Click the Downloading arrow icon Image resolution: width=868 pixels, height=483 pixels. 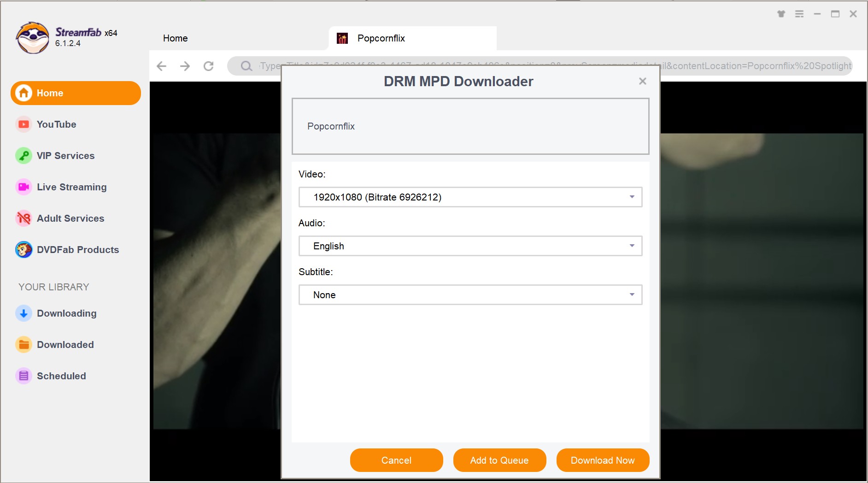23,313
